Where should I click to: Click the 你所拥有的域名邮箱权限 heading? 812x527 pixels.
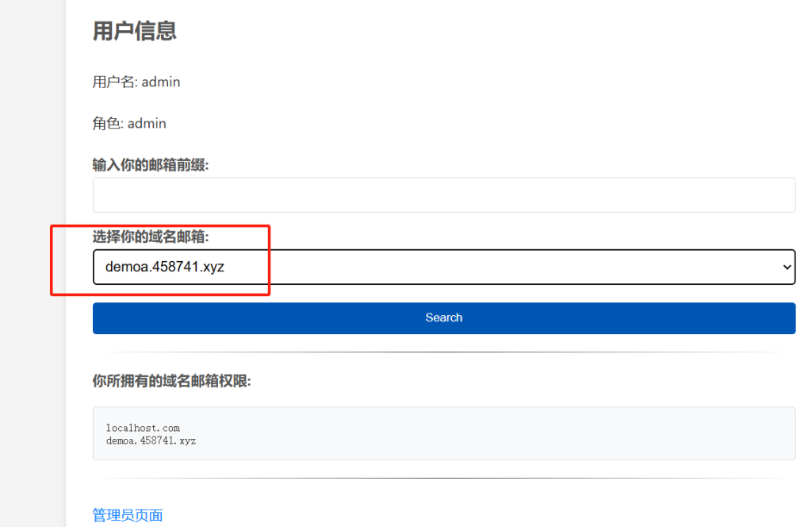click(171, 381)
